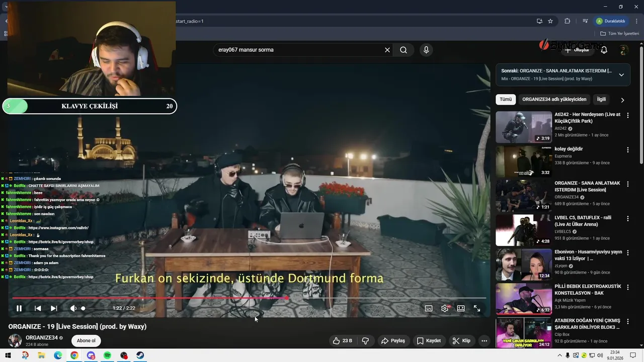The height and width of the screenshot is (362, 644).
Task: Click the page scrollbar on the right
Action: [641, 104]
